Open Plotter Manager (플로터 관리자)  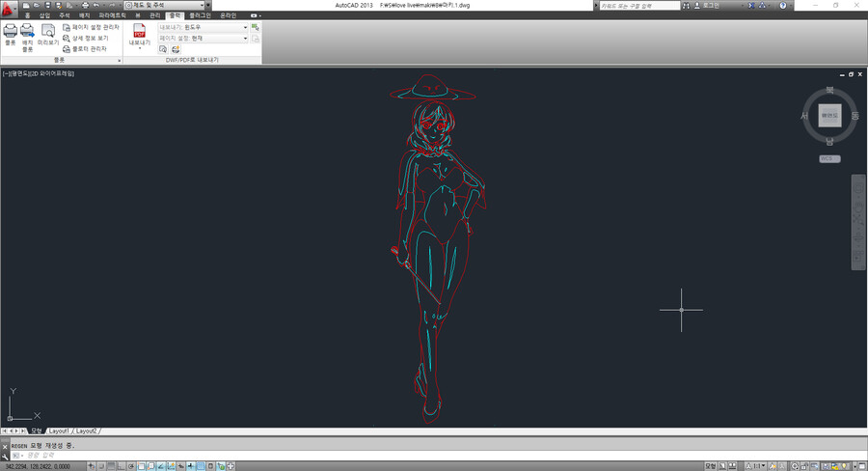[x=89, y=48]
